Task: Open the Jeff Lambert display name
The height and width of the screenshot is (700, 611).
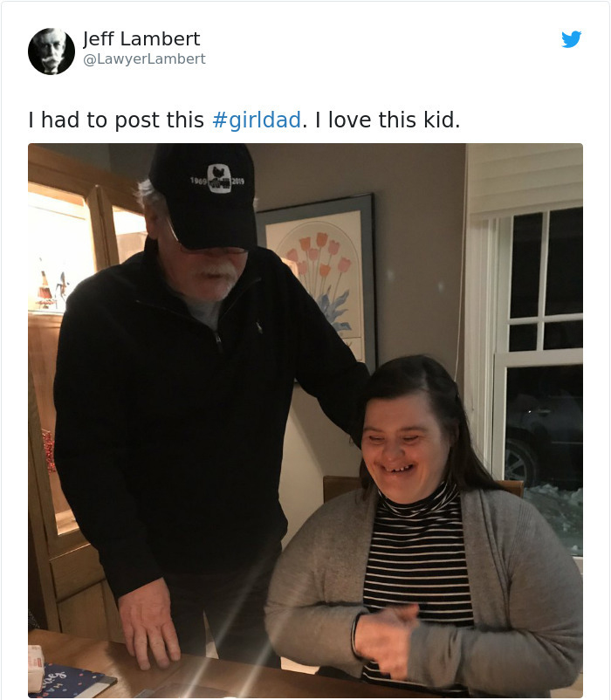Action: [x=141, y=38]
